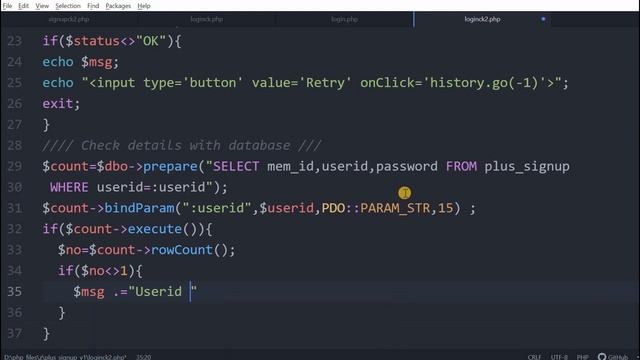This screenshot has height=360, width=640.
Task: Open the View menu
Action: pos(42,6)
